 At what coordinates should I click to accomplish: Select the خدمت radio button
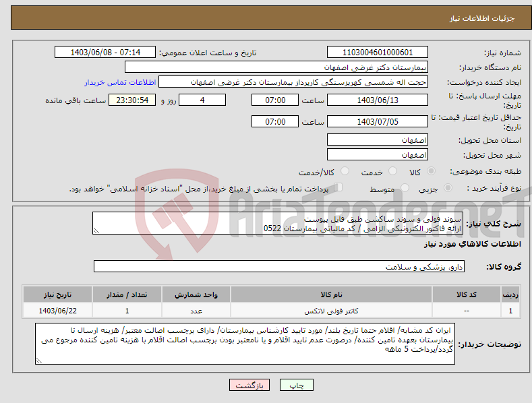click(x=392, y=171)
